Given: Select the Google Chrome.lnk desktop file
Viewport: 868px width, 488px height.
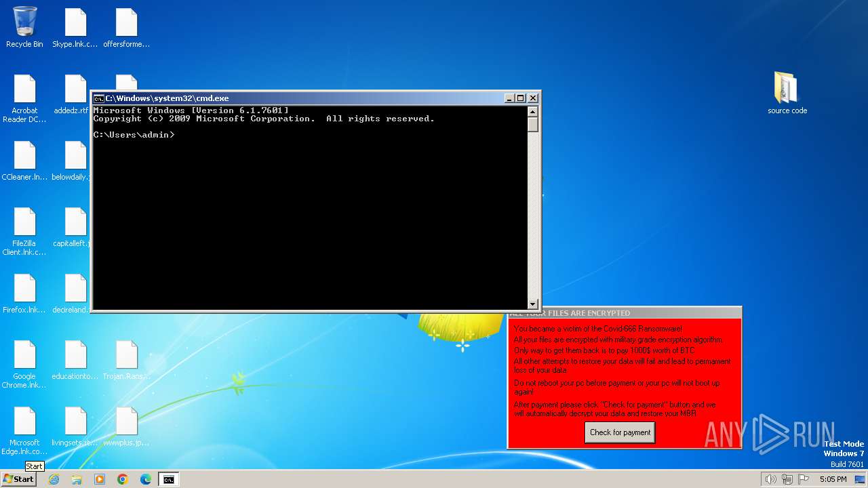Looking at the screenshot, I should click(x=24, y=364).
